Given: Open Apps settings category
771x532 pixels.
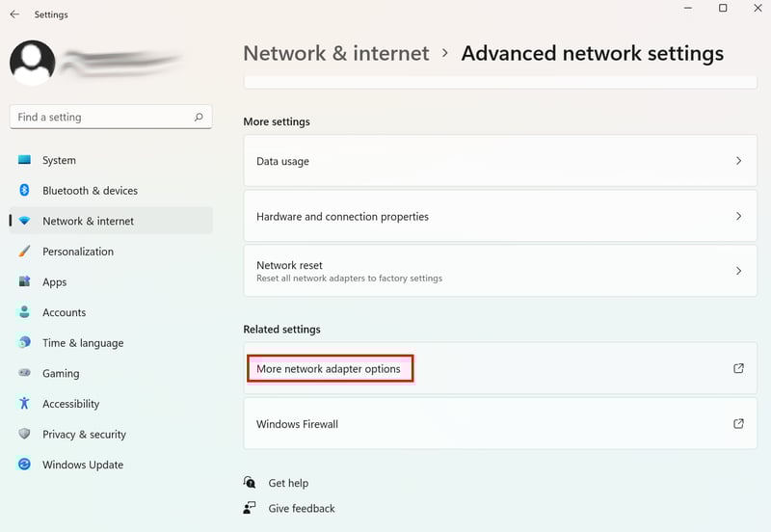Looking at the screenshot, I should 111,281.
